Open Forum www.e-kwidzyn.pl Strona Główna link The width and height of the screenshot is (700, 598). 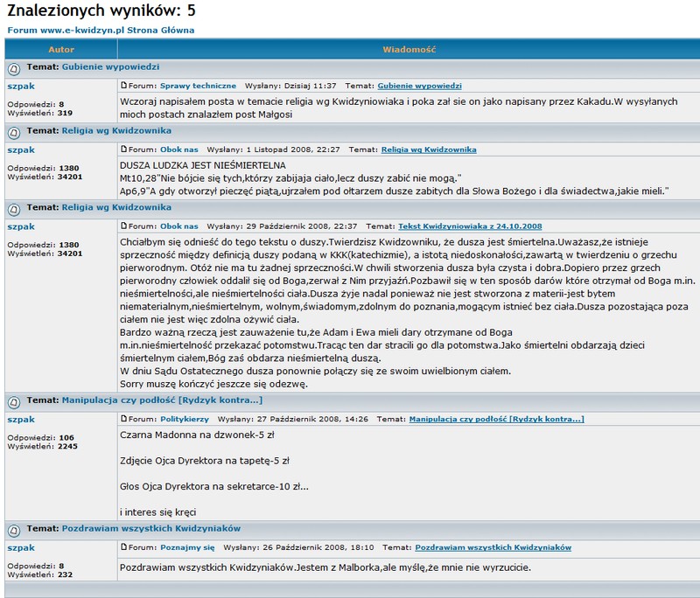coord(101,30)
